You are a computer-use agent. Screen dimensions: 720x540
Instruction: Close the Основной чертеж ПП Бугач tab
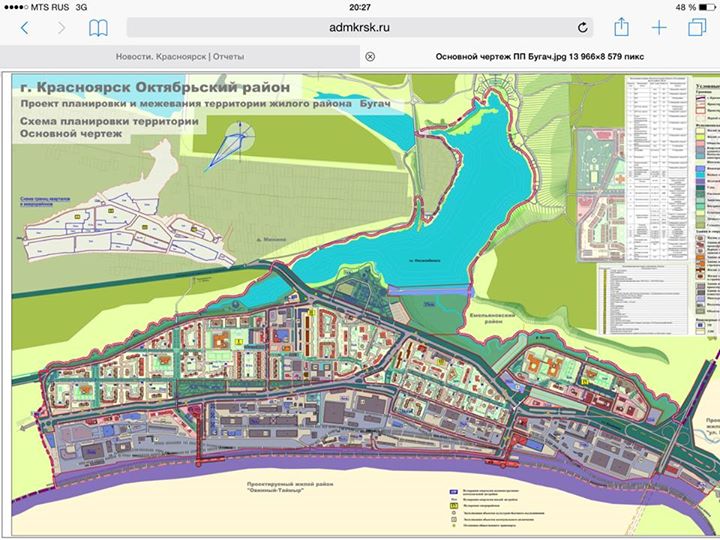370,57
